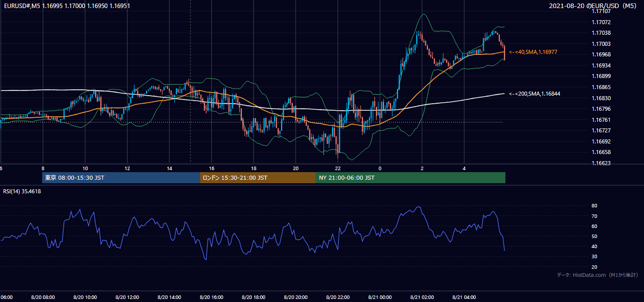The height and width of the screenshot is (302, 644).
Task: Click price level 1.17107 on axis
Action: [601, 11]
